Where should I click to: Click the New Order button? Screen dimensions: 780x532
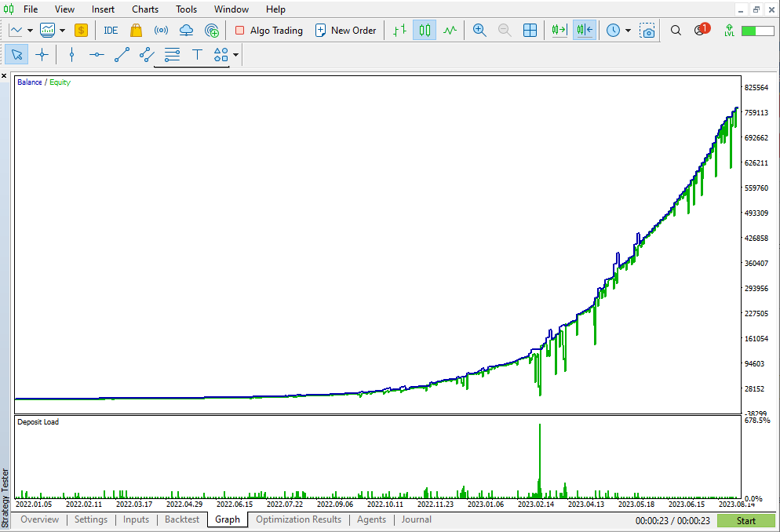(346, 31)
